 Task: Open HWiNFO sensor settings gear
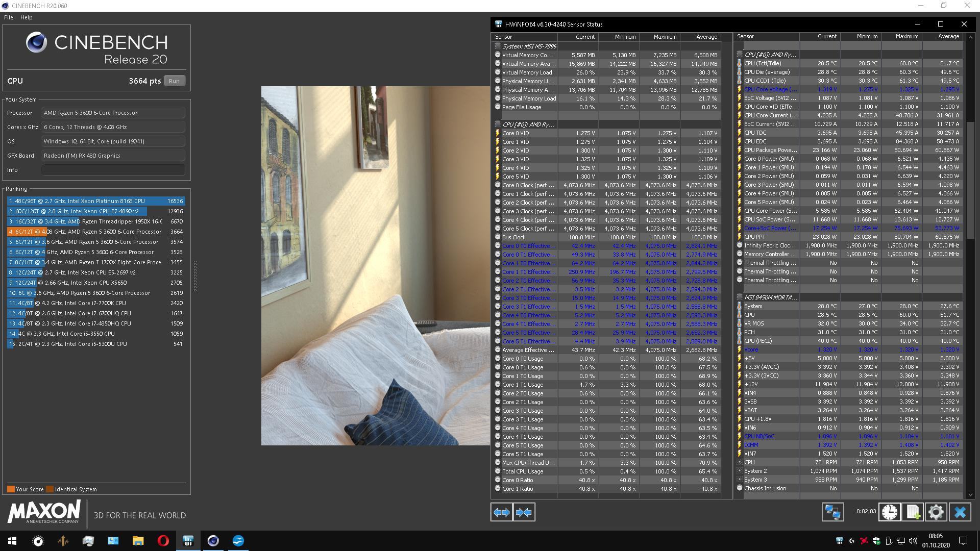tap(936, 512)
